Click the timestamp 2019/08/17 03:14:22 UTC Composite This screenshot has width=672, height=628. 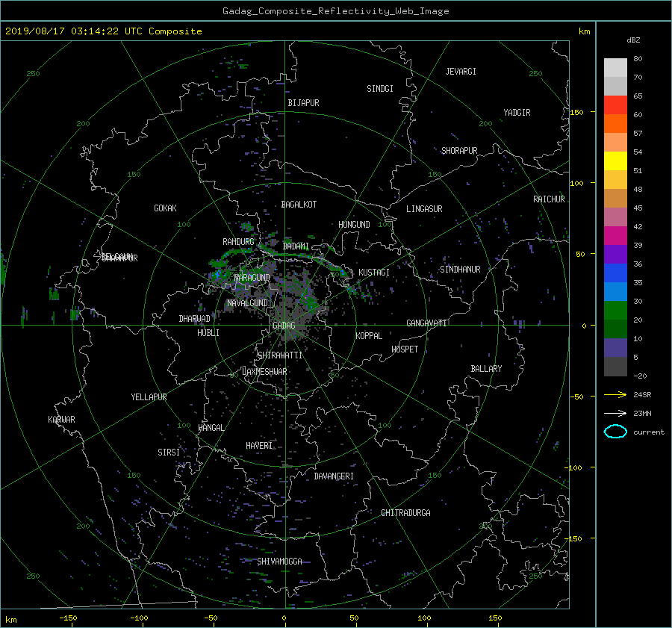(103, 31)
